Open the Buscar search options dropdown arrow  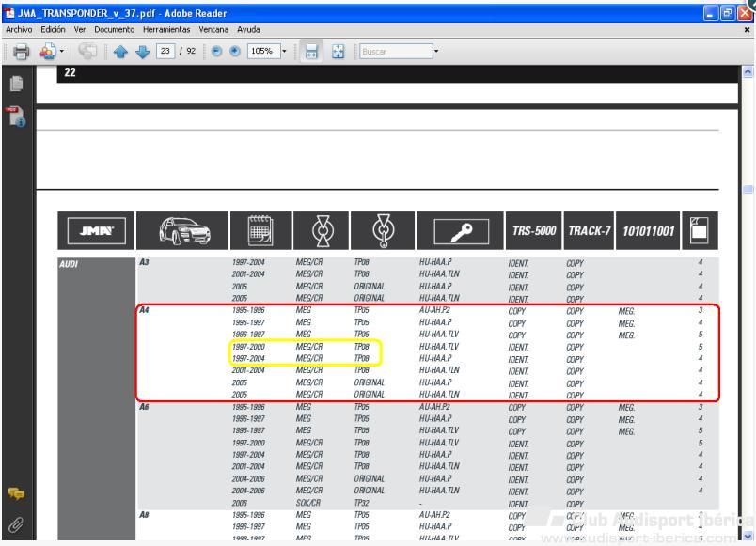pos(436,51)
